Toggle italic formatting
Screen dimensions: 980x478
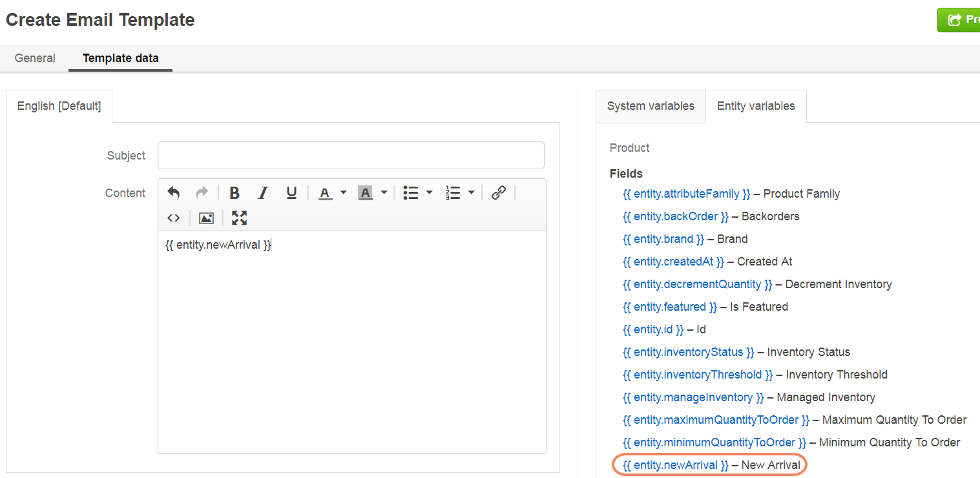[x=263, y=192]
